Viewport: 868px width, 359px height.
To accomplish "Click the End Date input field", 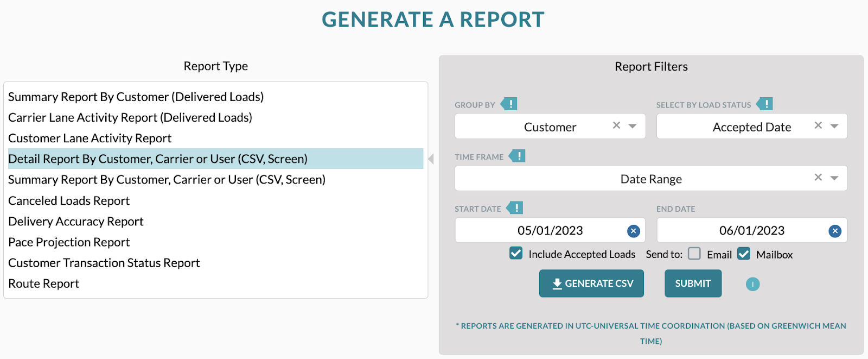I will click(752, 230).
